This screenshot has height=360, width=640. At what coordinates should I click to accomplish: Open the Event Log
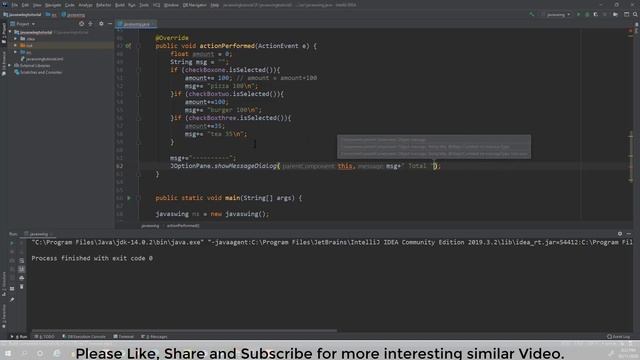click(618, 337)
